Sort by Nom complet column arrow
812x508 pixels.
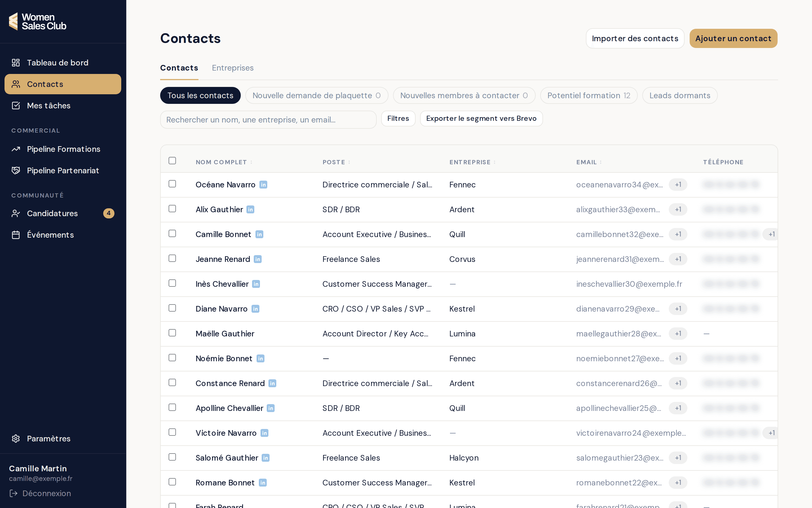coord(251,162)
